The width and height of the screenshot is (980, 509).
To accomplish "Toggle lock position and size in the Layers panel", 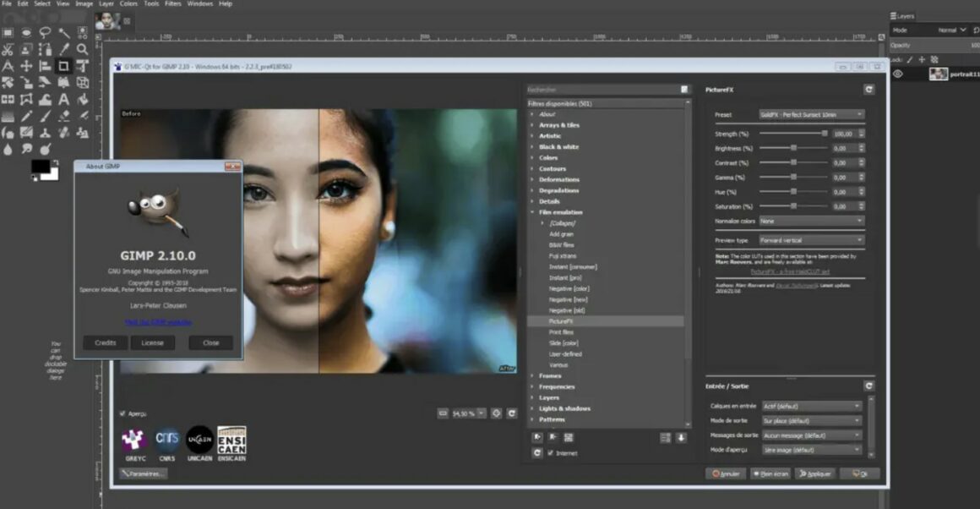I will (922, 60).
